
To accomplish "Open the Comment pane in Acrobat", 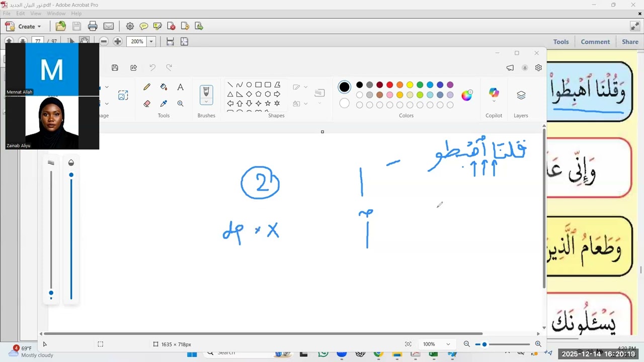I will 595,42.
